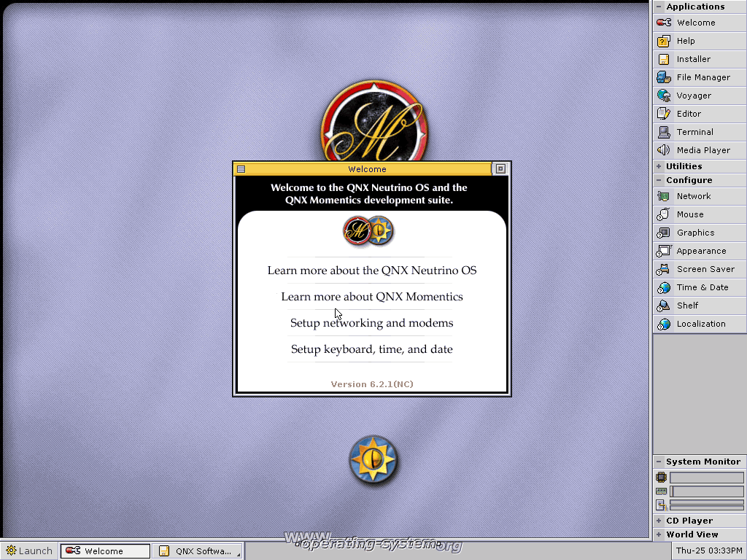Open Mouse configuration icon
Image resolution: width=747 pixels, height=560 pixels.
(663, 214)
